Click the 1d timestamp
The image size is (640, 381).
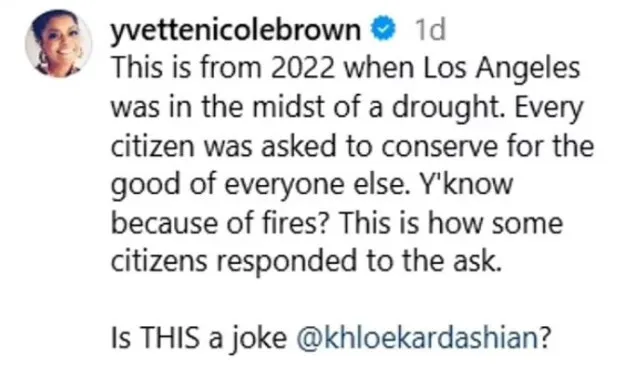(x=430, y=29)
